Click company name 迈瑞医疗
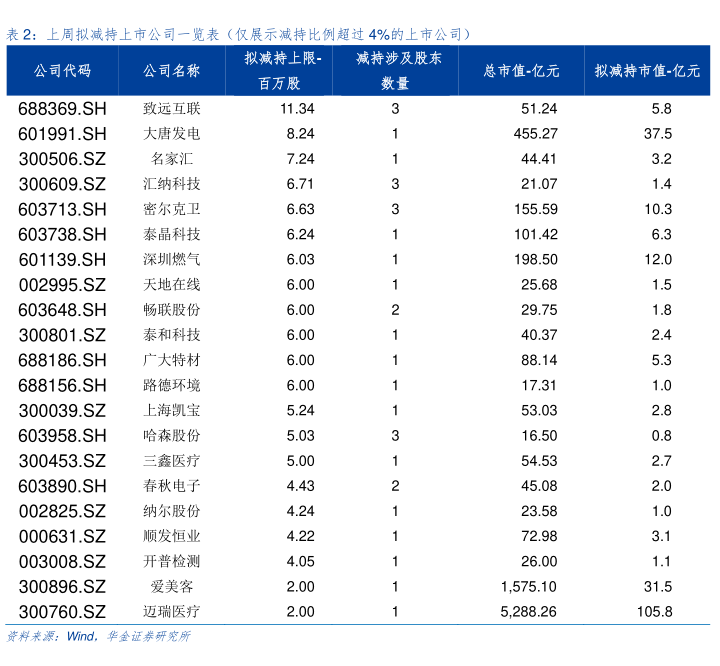Screen dimensions: 720x666 tap(172, 612)
